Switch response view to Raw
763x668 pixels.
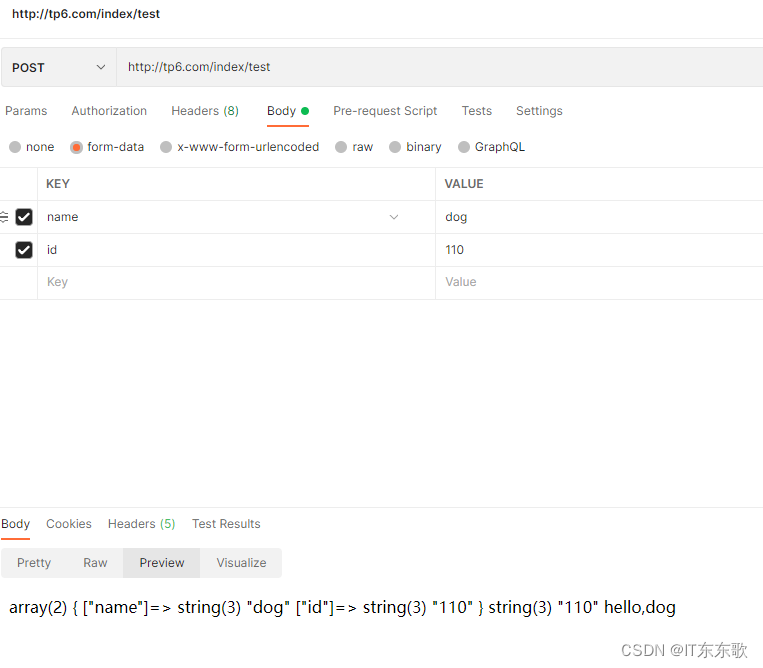click(x=95, y=563)
